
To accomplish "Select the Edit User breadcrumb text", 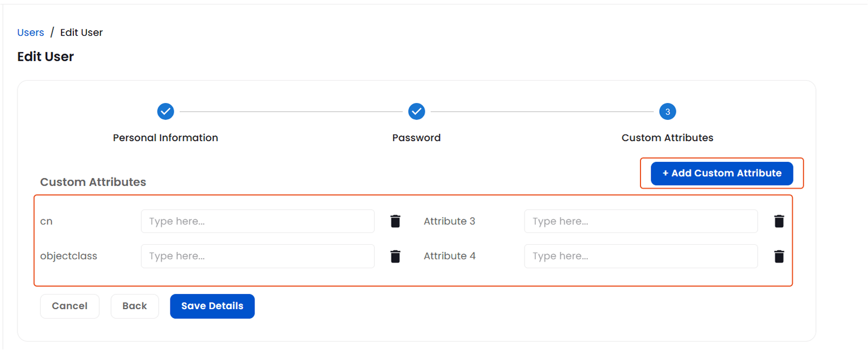I will pos(81,32).
